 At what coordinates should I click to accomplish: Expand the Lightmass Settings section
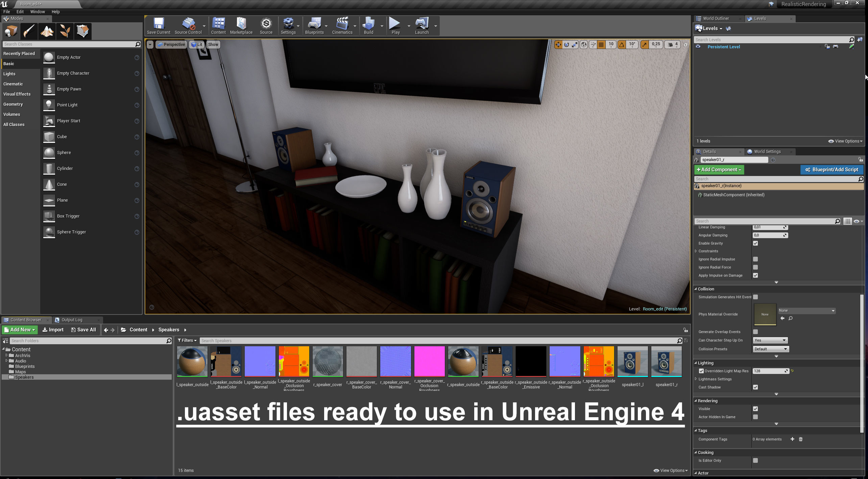click(696, 379)
